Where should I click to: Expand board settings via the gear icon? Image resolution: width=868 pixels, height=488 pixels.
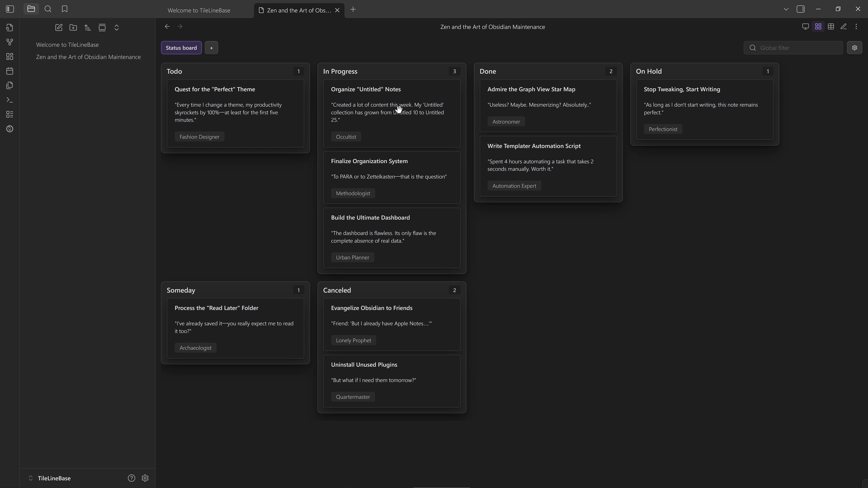pyautogui.click(x=855, y=47)
